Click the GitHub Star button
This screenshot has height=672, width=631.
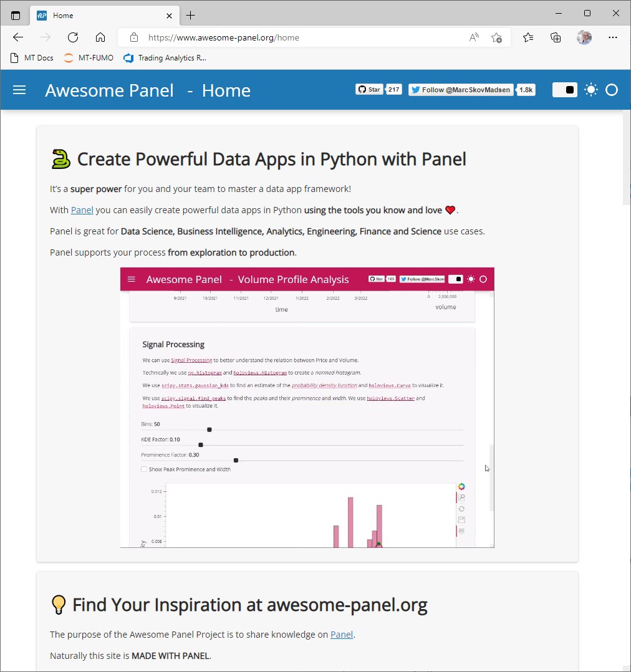click(x=369, y=90)
